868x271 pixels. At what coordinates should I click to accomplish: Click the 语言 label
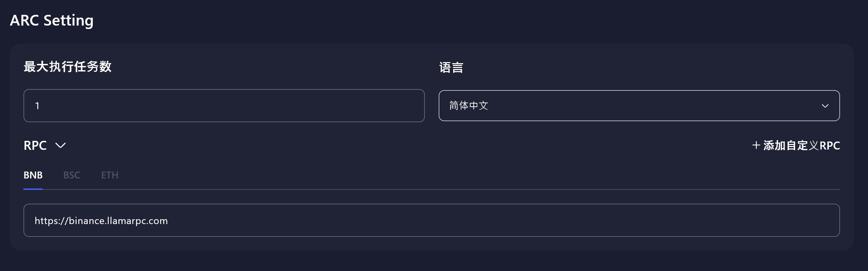(x=451, y=67)
